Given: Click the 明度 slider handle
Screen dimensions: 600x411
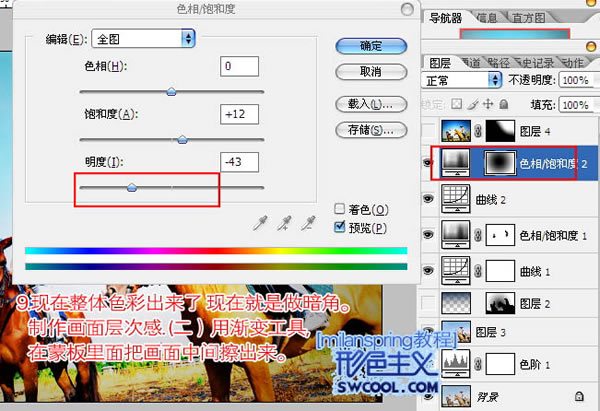Looking at the screenshot, I should pyautogui.click(x=131, y=186).
